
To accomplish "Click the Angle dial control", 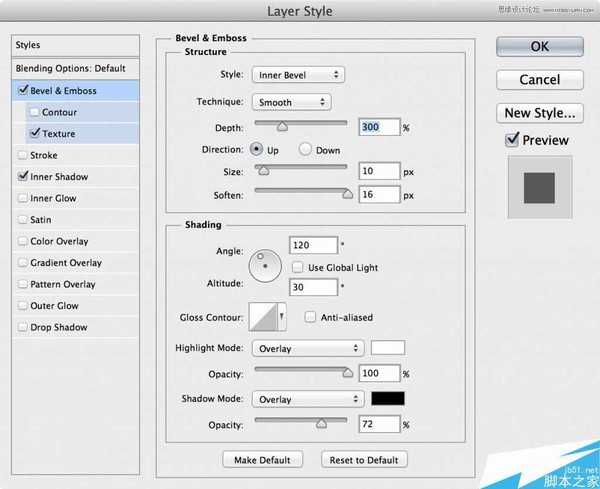I will (x=265, y=264).
